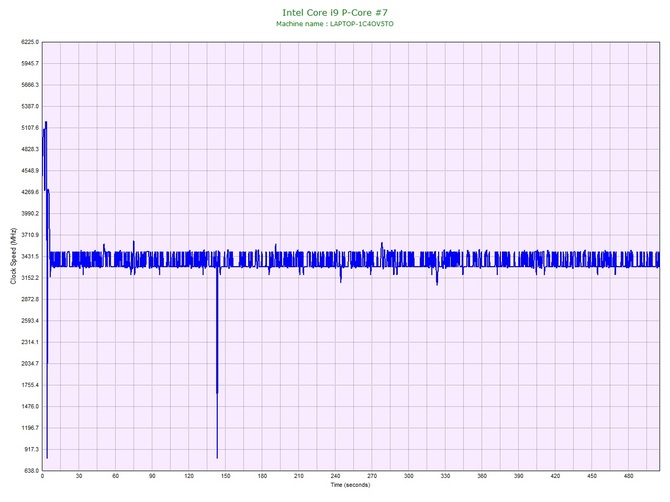Viewport: 670px width, 502px height.
Task: Click the initial clock peak near 5107 MHz
Action: click(45, 123)
